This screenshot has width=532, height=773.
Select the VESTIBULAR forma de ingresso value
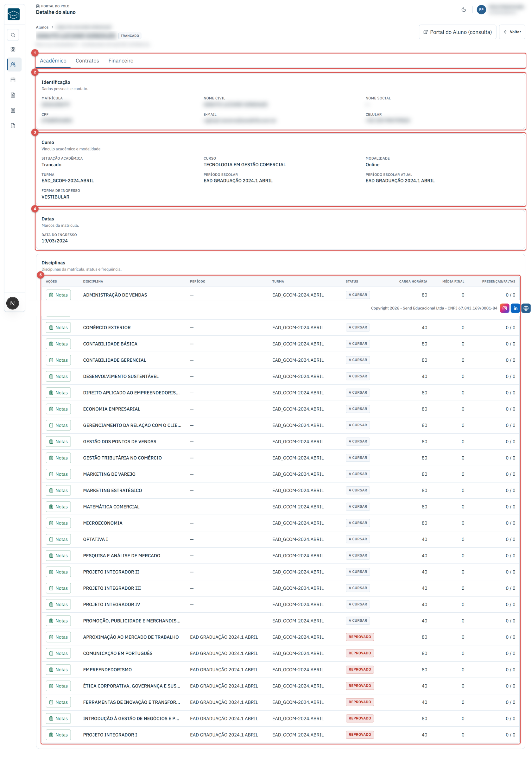pyautogui.click(x=55, y=197)
